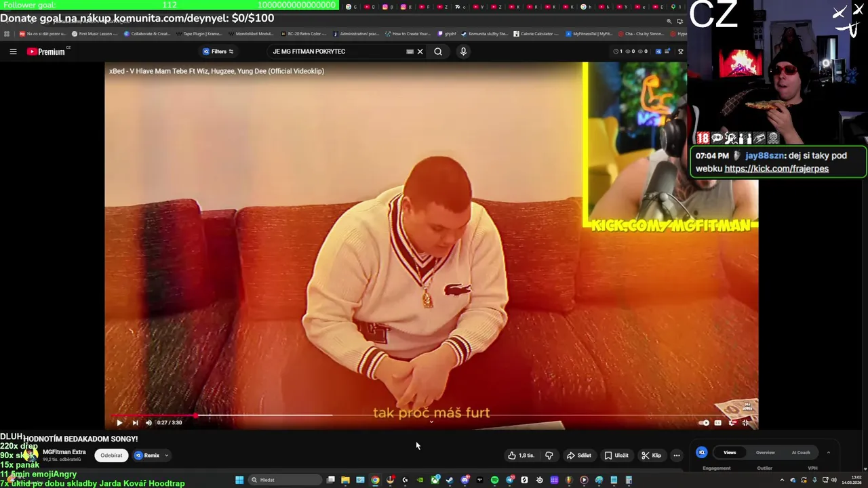Open the Tape Plugin bookmark
This screenshot has width=868, height=488.
coord(199,33)
